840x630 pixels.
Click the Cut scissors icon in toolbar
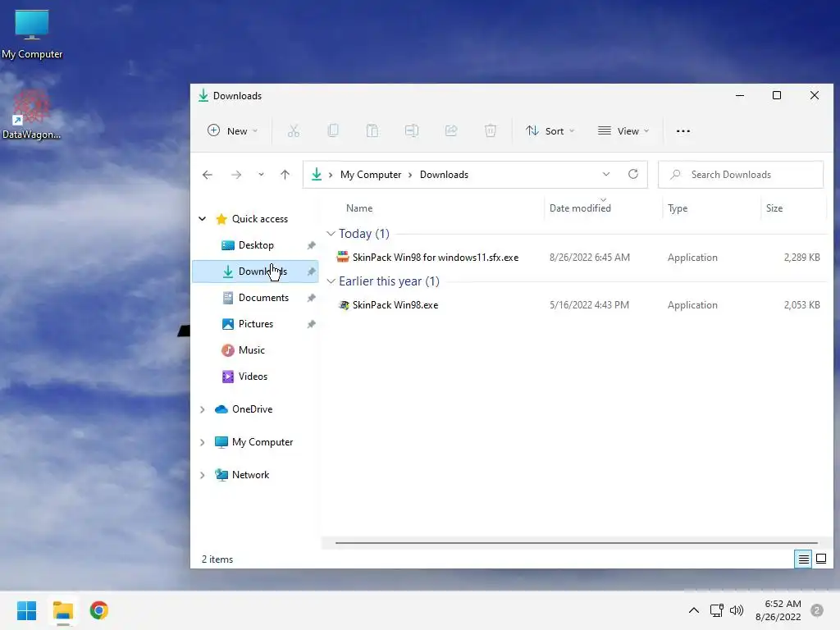[x=294, y=130]
